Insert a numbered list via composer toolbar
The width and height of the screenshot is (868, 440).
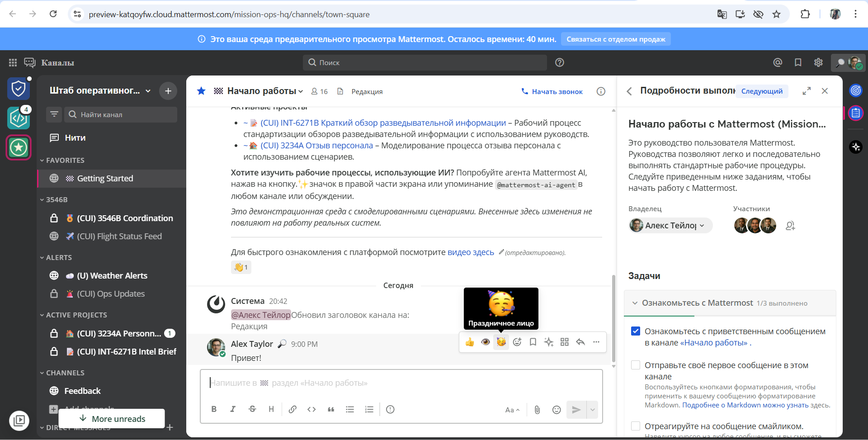(369, 409)
